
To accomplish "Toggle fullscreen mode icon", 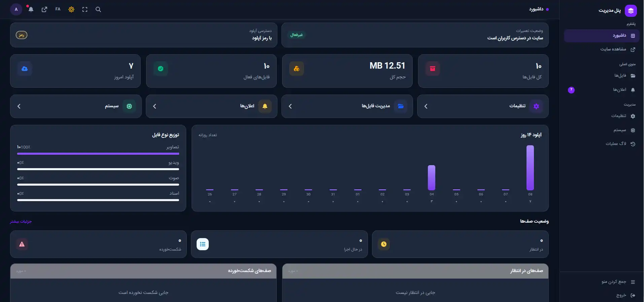I will (85, 9).
